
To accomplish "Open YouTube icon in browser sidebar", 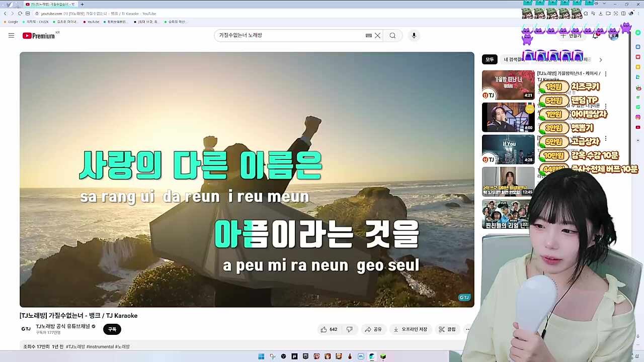I will pyautogui.click(x=638, y=127).
